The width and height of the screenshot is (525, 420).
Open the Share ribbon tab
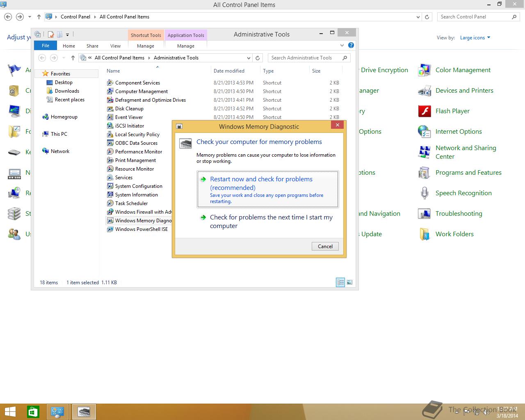pyautogui.click(x=92, y=46)
